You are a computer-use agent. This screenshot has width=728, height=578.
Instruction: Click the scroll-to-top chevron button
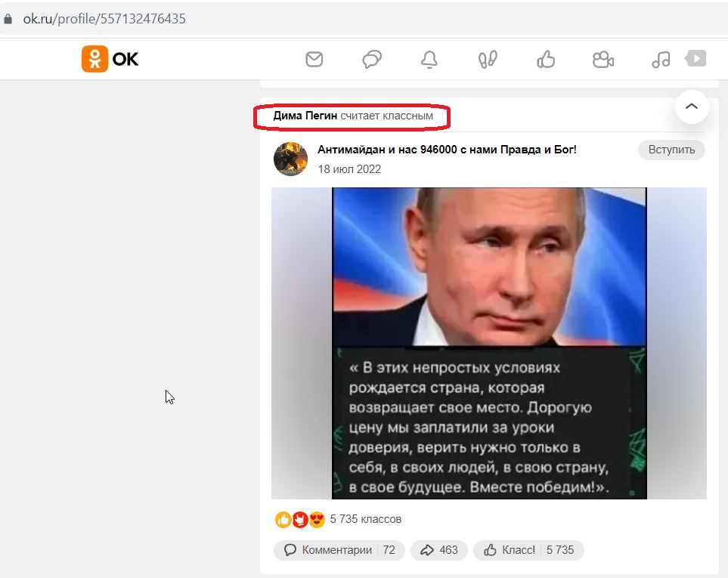pos(691,107)
